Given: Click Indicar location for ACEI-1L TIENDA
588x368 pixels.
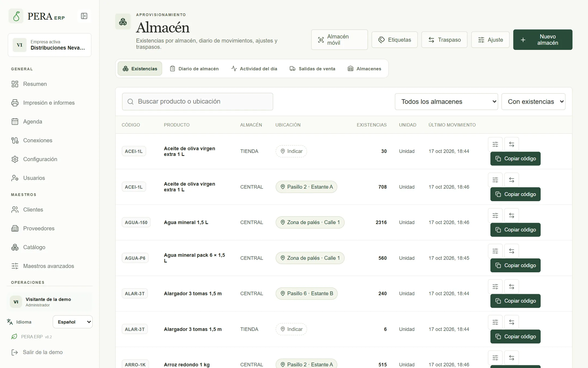Looking at the screenshot, I should 291,151.
